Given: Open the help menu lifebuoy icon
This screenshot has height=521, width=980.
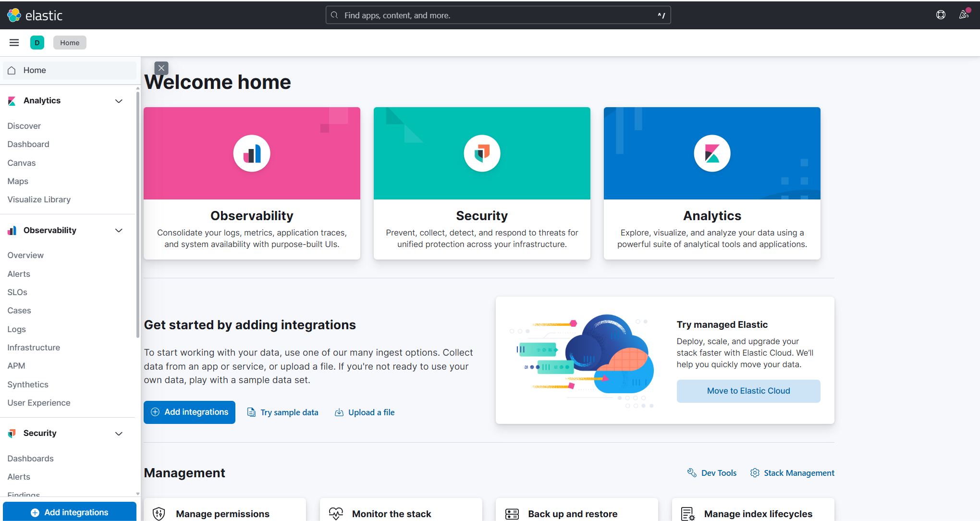Looking at the screenshot, I should coord(941,15).
